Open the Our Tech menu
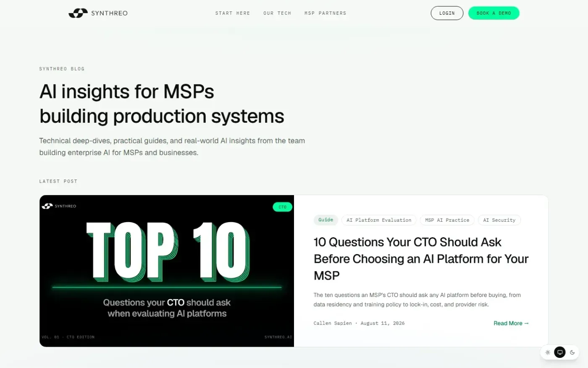588x368 pixels. coord(277,13)
